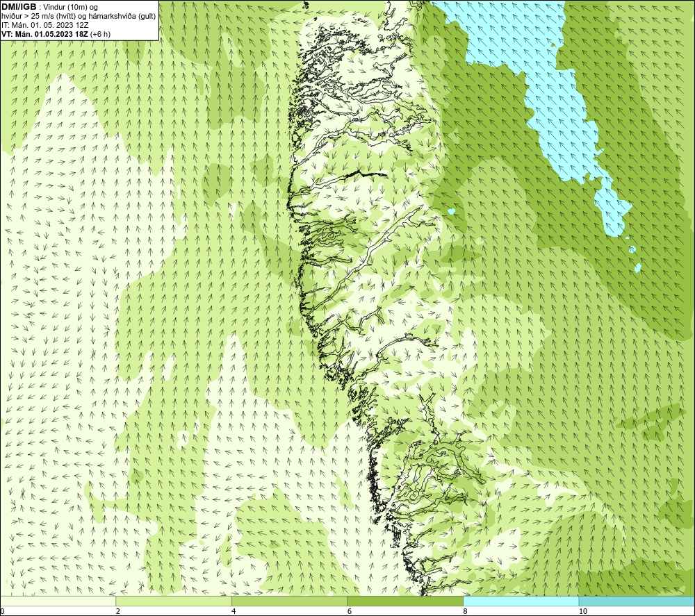This screenshot has height=616, width=695.
Task: Click the legend scale label '10'
Action: (583, 612)
